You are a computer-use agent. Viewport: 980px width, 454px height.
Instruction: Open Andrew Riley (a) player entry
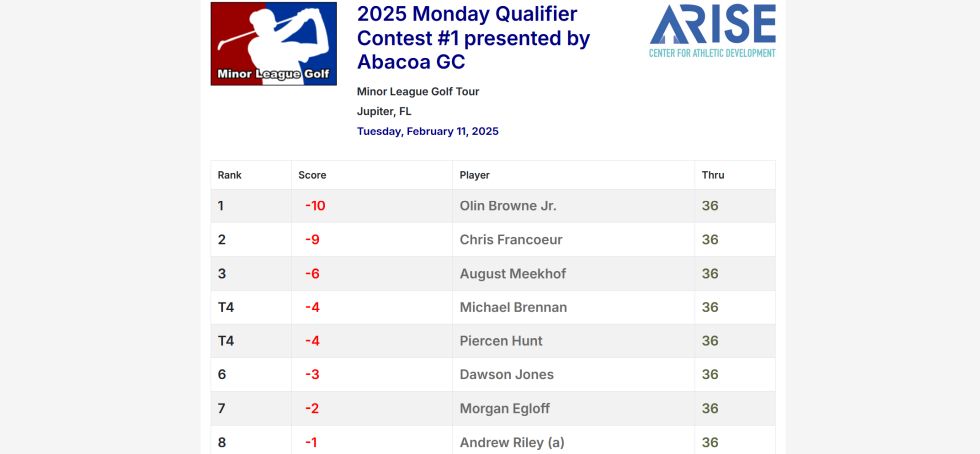tap(512, 442)
